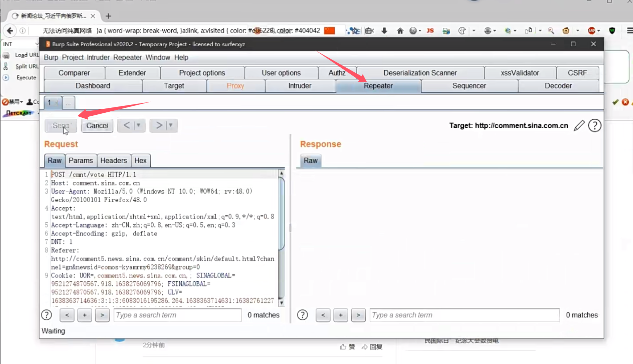Open the Repeater menu in menu bar
The width and height of the screenshot is (633, 364).
point(127,58)
